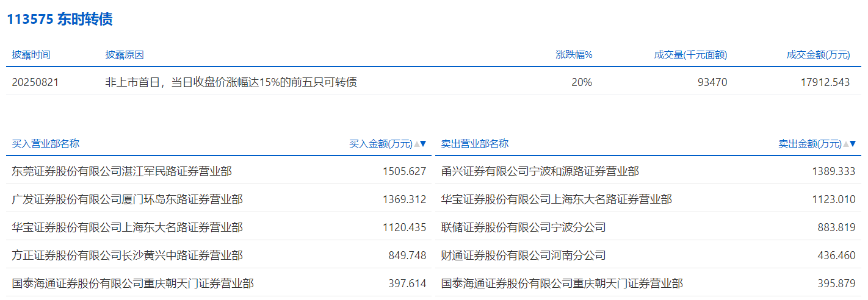Image resolution: width=868 pixels, height=300 pixels.
Task: Select seller 财通证券河南分公司
Action: (x=523, y=255)
